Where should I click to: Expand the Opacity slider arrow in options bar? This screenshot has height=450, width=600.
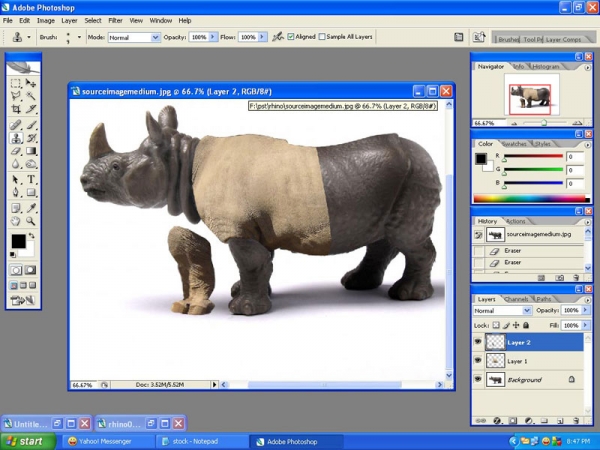pos(213,37)
